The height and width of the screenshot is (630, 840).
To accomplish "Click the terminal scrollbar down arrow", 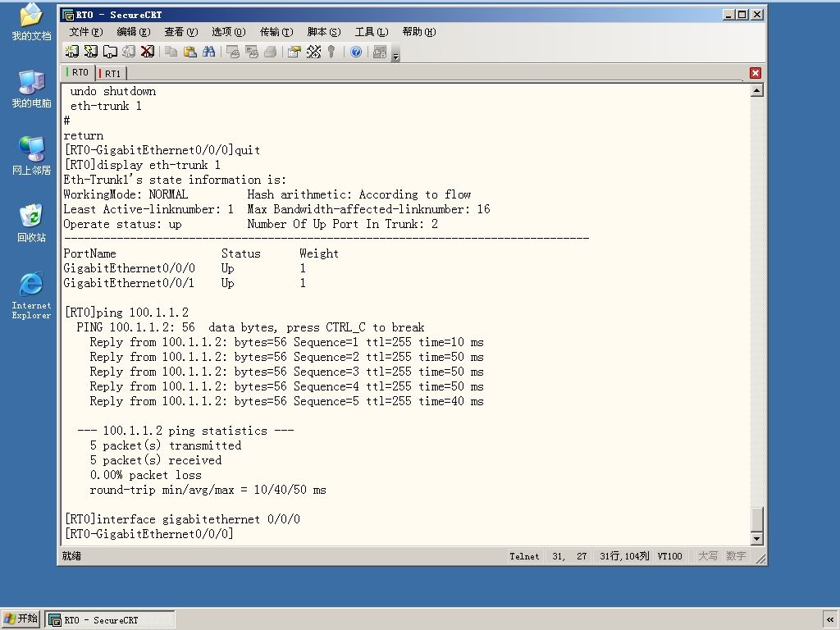I will point(756,538).
